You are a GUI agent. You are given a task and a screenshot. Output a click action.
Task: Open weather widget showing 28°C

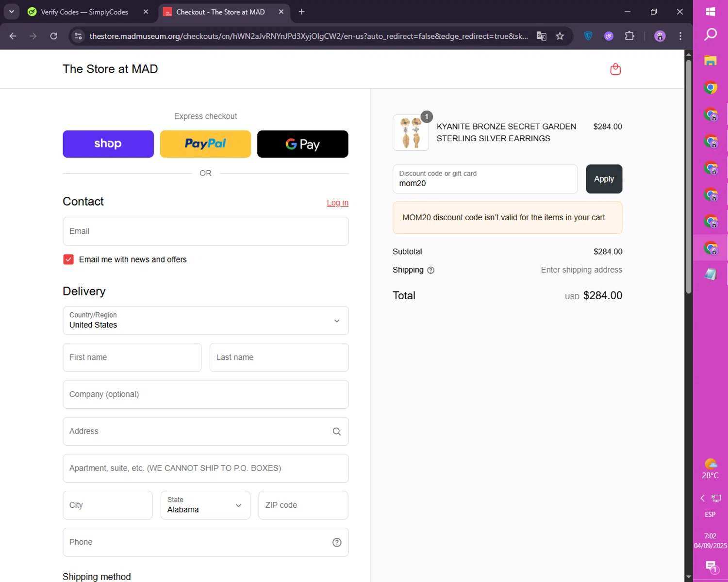tap(711, 469)
